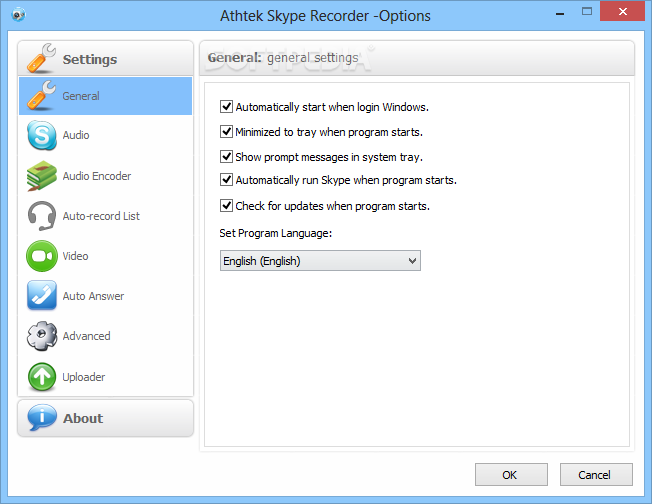Uncheck Check for updates when program starts

click(227, 206)
